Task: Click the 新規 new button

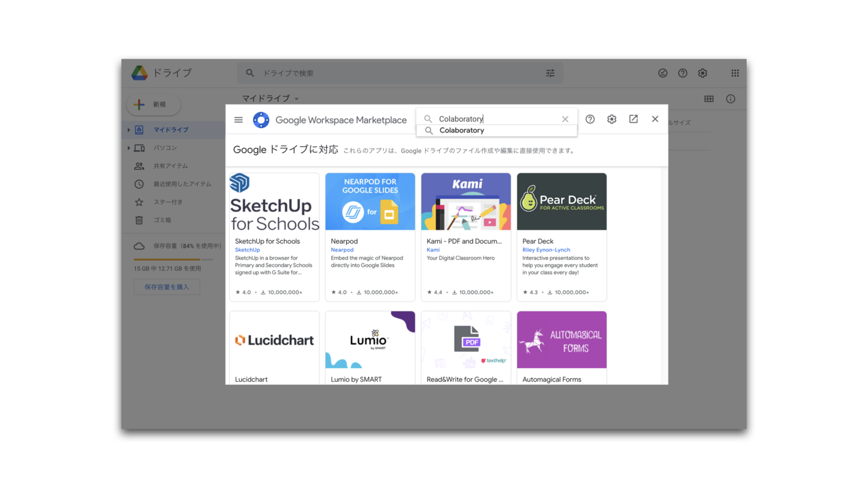Action: click(154, 104)
